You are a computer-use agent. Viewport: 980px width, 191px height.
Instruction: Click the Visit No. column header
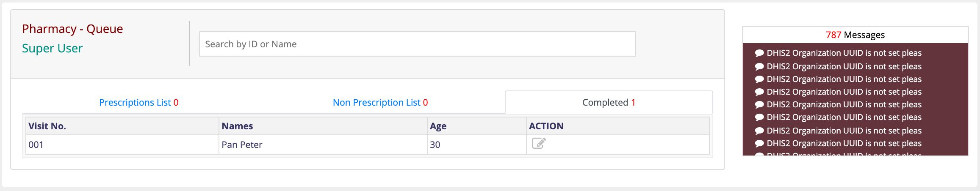(x=47, y=126)
